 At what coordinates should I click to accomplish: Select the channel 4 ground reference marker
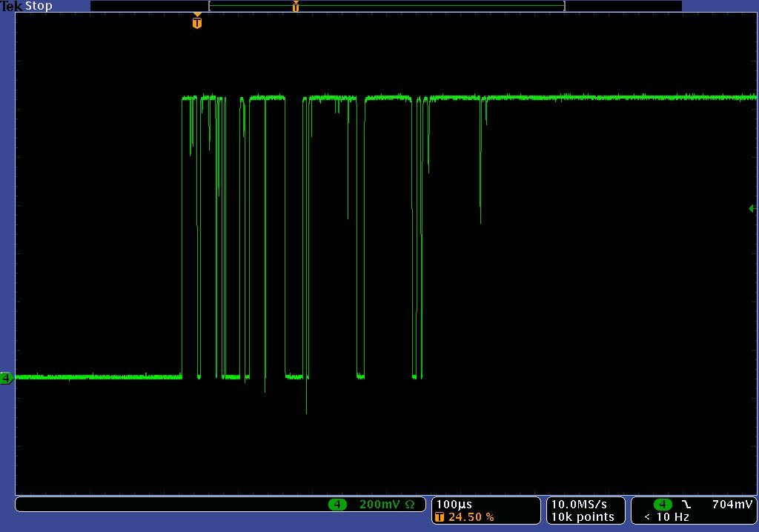tap(6, 378)
